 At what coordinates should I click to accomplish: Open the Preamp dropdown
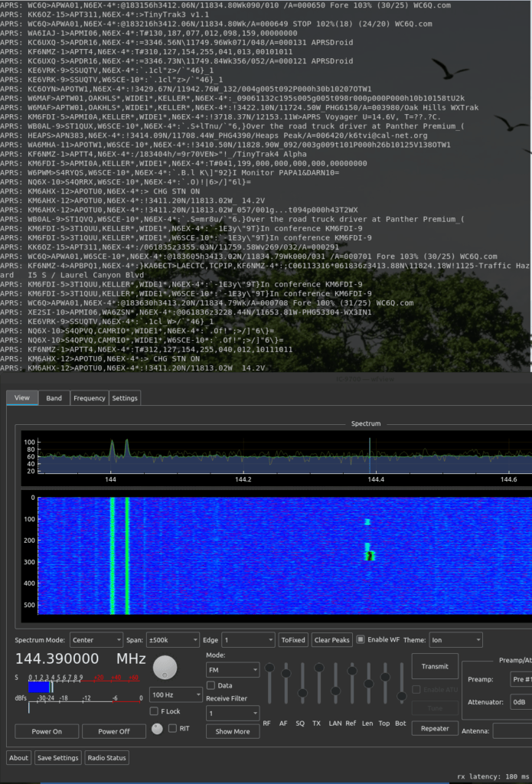pyautogui.click(x=521, y=679)
